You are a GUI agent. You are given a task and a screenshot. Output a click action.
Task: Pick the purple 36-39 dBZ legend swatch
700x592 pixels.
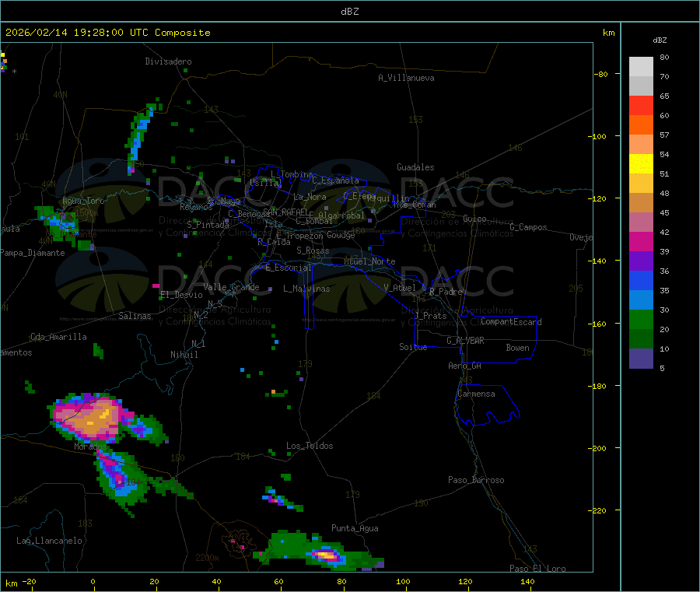[x=641, y=261]
